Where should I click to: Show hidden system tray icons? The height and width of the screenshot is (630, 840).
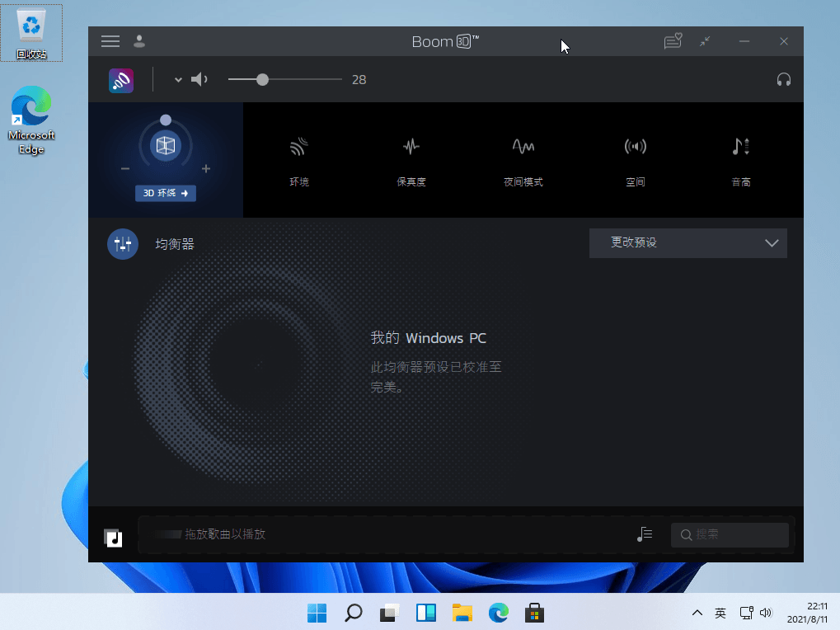click(697, 613)
